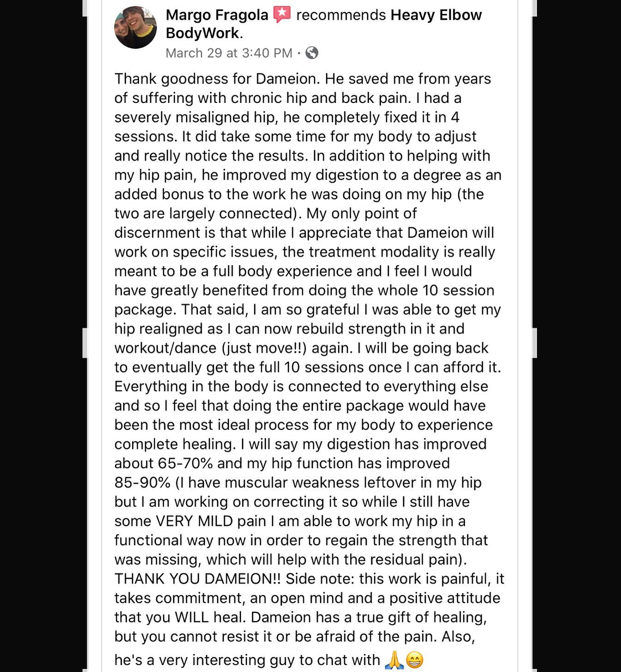
Task: Click the bottom-left corner crop handle
Action: (85, 669)
